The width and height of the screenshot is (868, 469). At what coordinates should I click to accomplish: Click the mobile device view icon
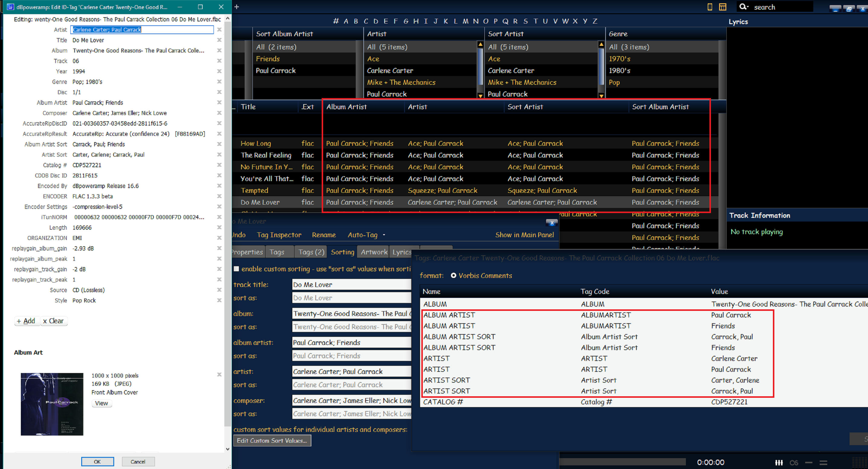[x=710, y=7]
